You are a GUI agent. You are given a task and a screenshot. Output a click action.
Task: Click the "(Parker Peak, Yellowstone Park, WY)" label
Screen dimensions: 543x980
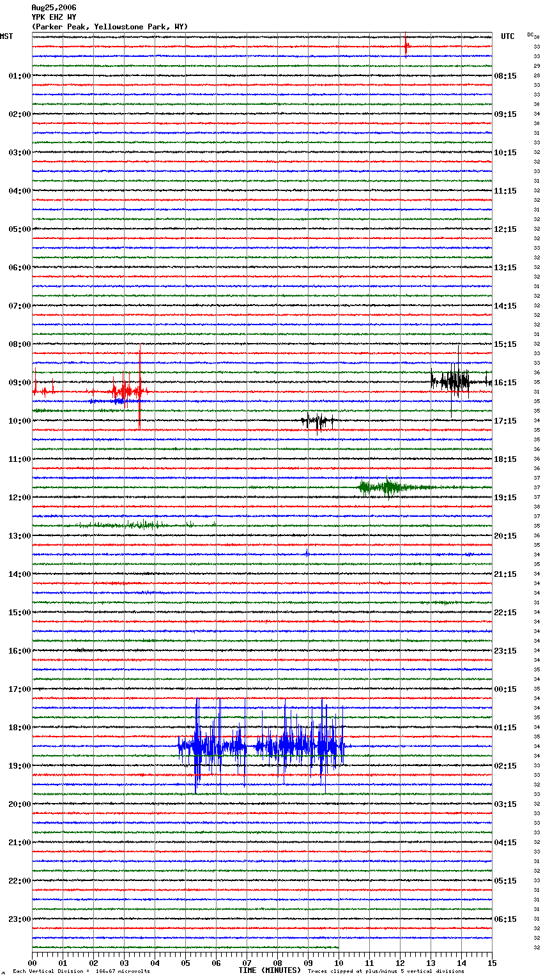pyautogui.click(x=110, y=27)
